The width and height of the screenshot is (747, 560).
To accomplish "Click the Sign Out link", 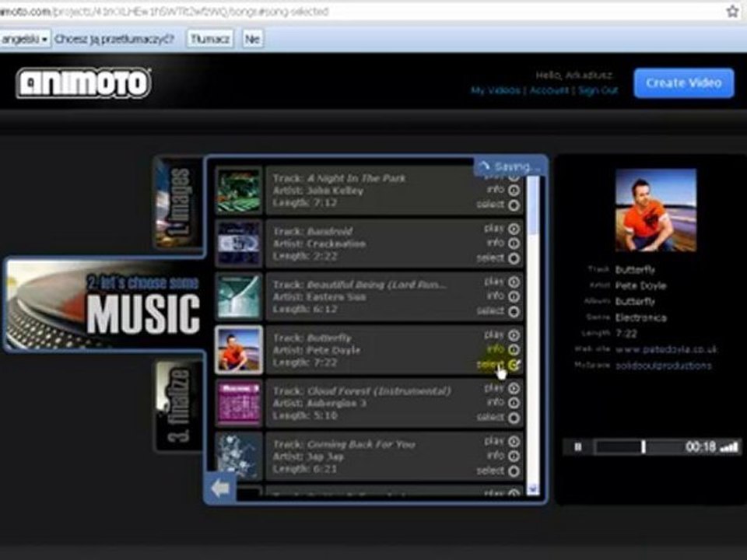I will [598, 90].
